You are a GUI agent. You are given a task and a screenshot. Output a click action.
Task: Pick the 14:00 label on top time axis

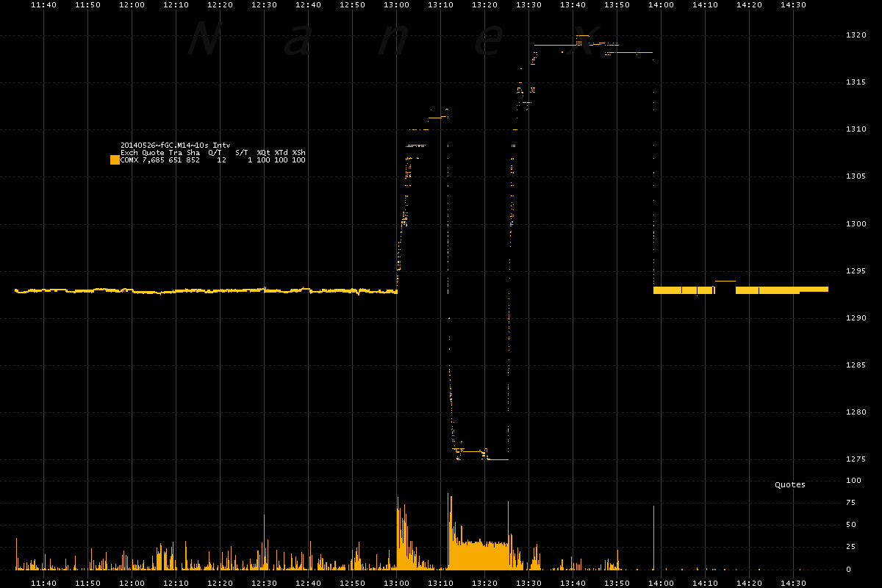tap(661, 5)
